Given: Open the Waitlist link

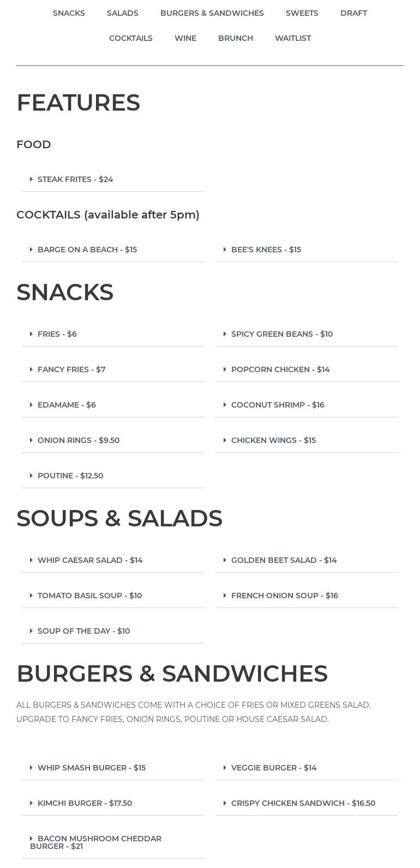Looking at the screenshot, I should click(x=293, y=38).
